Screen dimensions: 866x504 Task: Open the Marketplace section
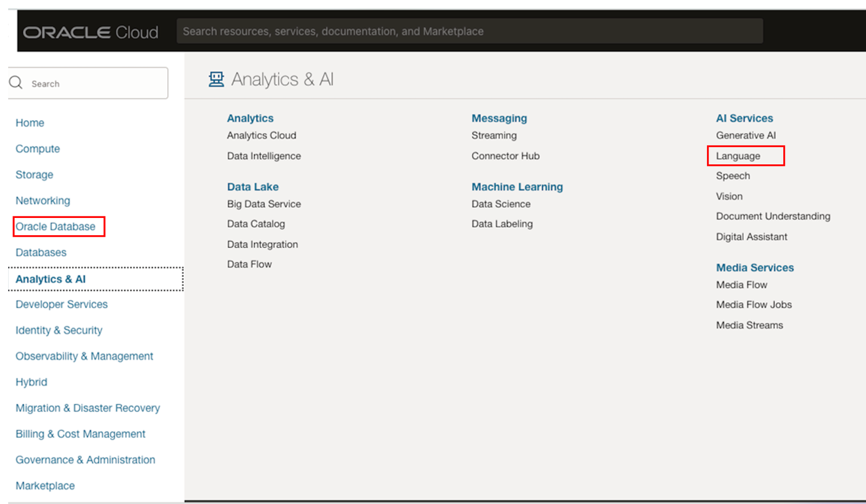point(45,486)
